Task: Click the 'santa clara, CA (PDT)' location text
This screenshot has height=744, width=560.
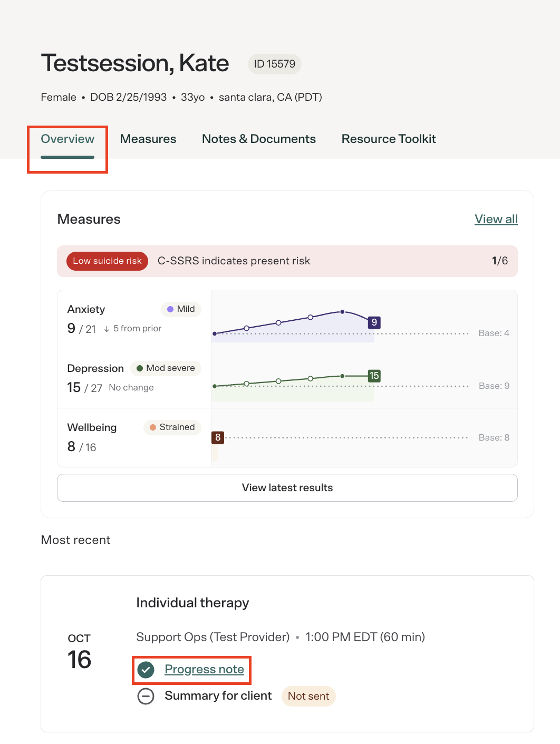Action: click(x=271, y=97)
